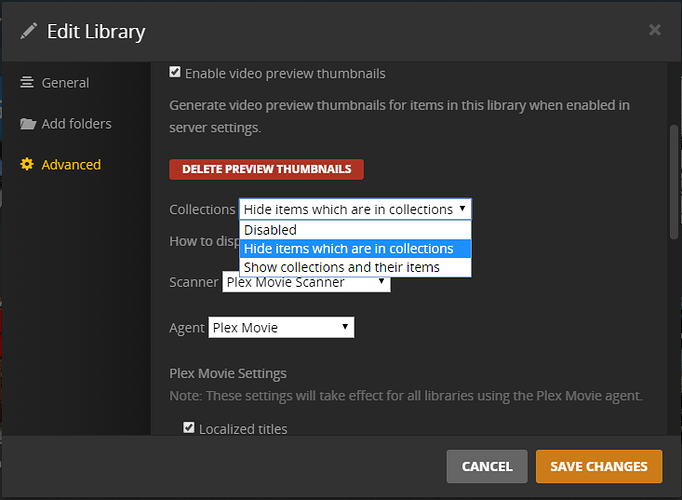Switch to the Add folders tab

(76, 124)
